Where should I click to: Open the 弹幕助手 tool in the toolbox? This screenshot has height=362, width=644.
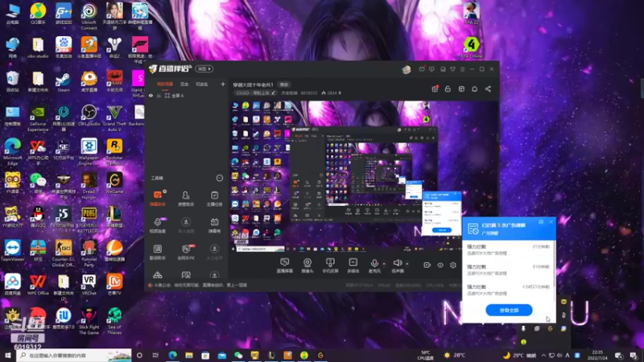pyautogui.click(x=158, y=198)
